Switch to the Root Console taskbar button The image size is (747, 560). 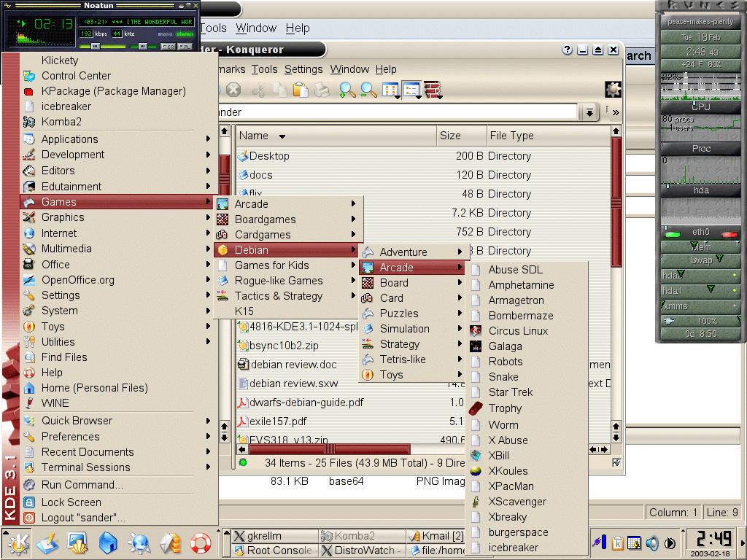point(274,551)
